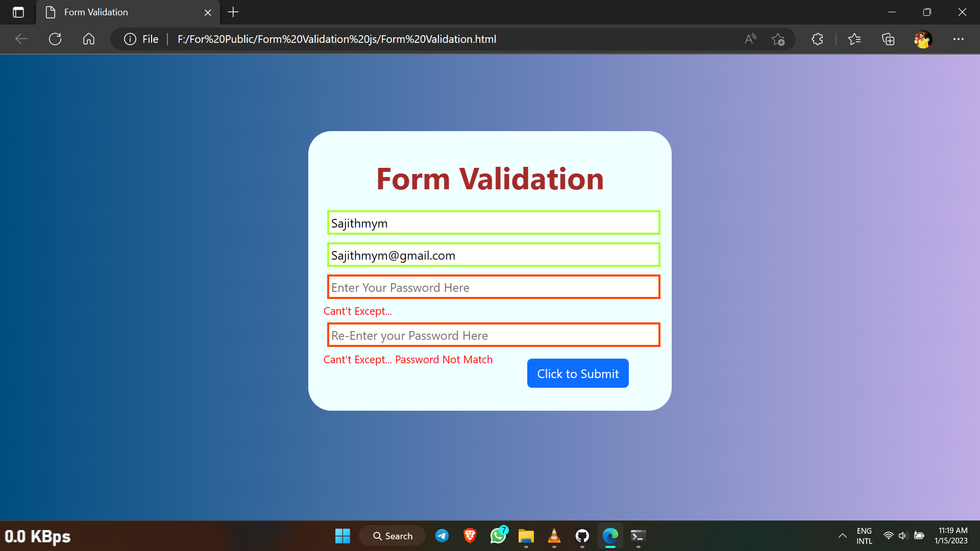
Task: Open the tab actions menu
Action: [18, 12]
